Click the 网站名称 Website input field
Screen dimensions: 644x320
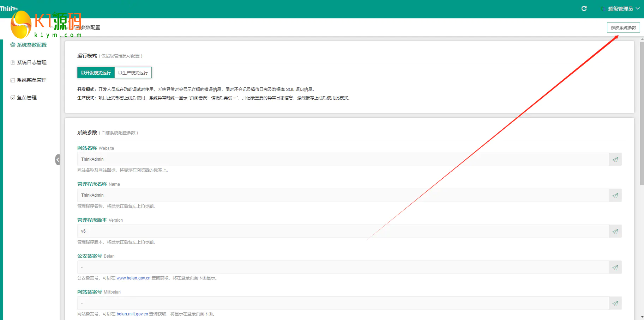343,159
